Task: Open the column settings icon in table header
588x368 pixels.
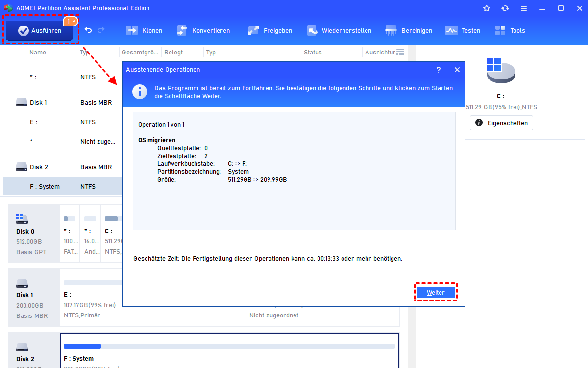Action: [400, 53]
